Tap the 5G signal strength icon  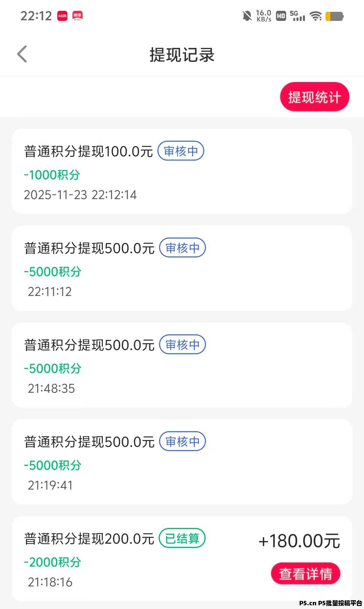point(297,16)
